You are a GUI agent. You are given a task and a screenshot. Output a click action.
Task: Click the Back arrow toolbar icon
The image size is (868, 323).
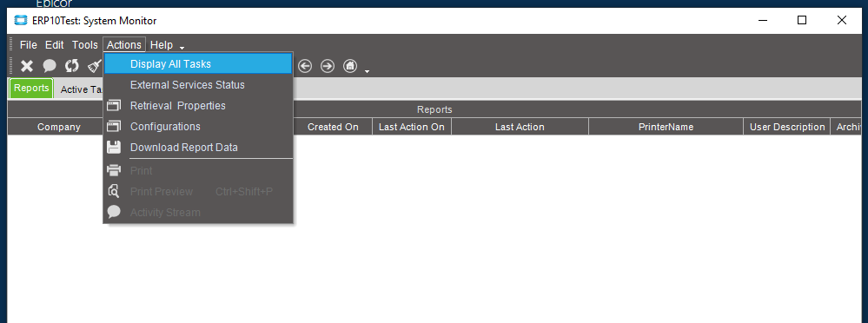pos(305,66)
